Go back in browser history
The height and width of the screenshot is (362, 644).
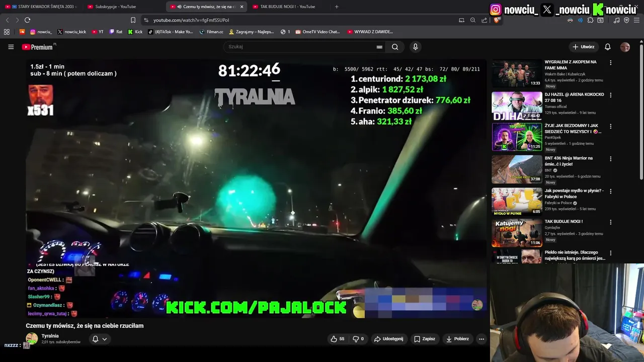click(x=7, y=20)
